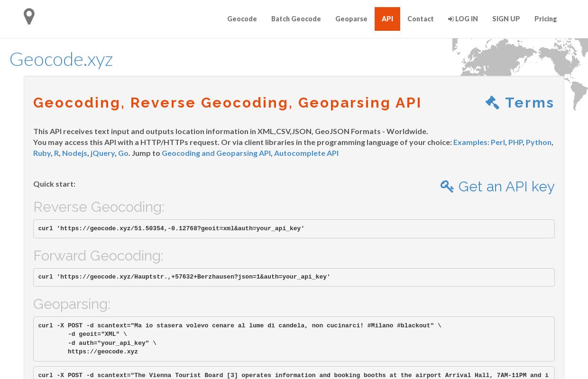Click the Geocode.xyz title link
This screenshot has height=379, width=588.
click(61, 60)
